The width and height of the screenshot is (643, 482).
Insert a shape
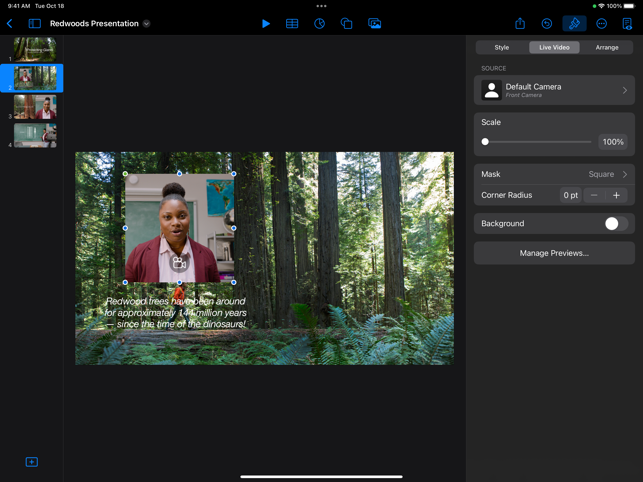click(346, 23)
